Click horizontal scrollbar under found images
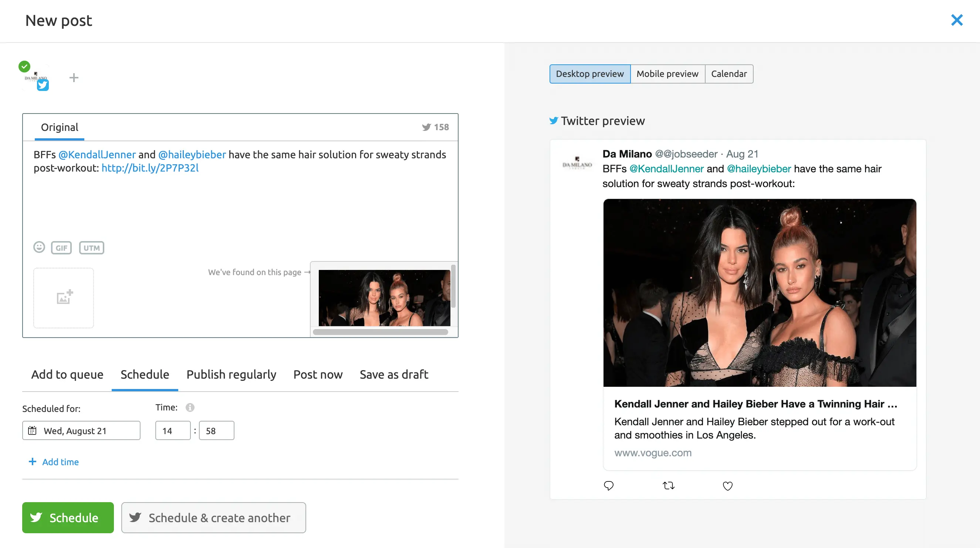This screenshot has width=980, height=548. (x=381, y=332)
